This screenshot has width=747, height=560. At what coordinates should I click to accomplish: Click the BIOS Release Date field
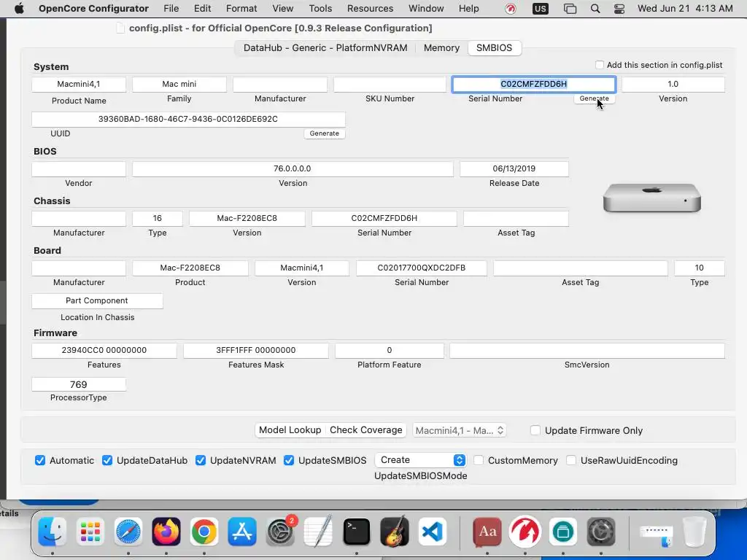coord(514,168)
